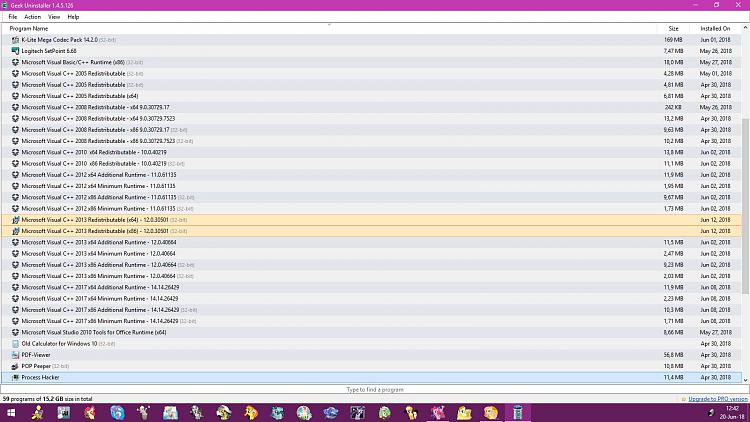Select Visual C++ 2008 Redistributable x86 9.0.30729.17 name
This screenshot has width=750, height=422.
tap(95, 130)
